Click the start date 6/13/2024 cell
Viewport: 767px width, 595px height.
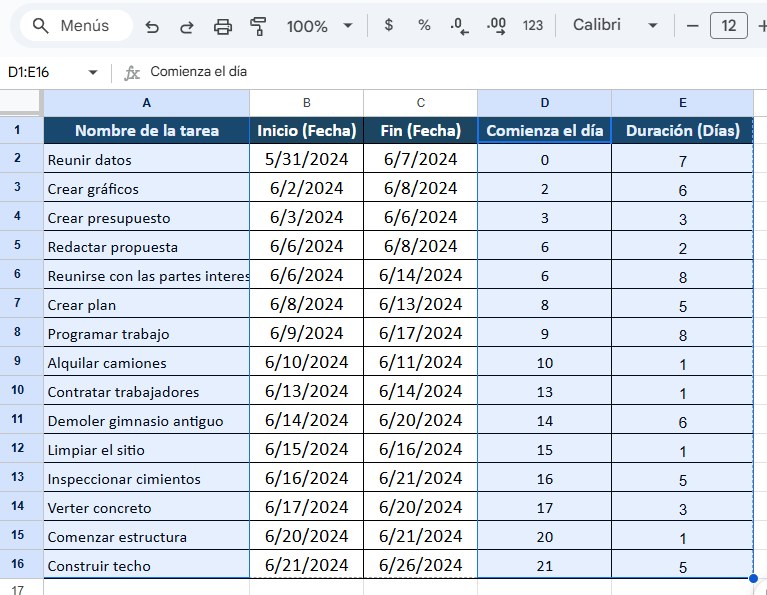click(306, 390)
